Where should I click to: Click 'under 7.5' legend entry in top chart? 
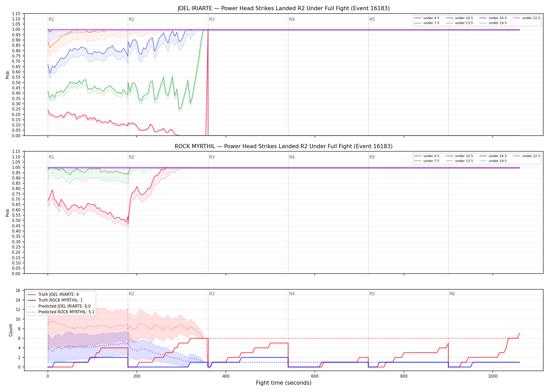(x=427, y=23)
